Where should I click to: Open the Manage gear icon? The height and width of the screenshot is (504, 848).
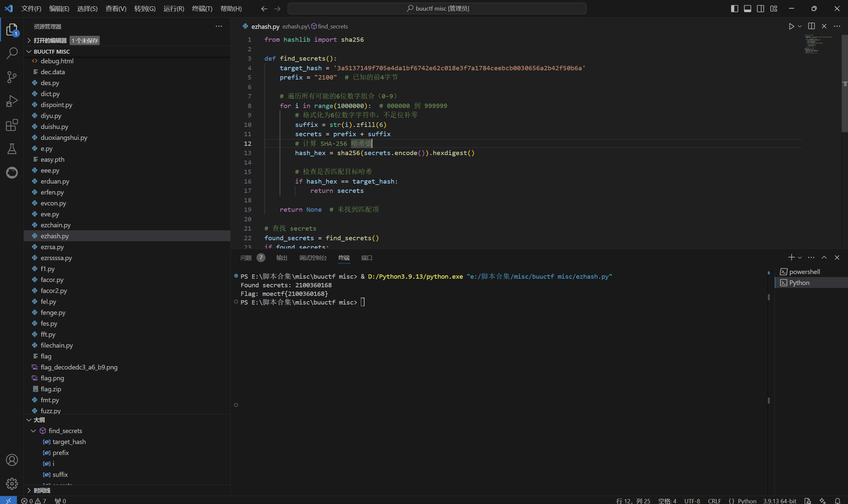[x=12, y=484]
